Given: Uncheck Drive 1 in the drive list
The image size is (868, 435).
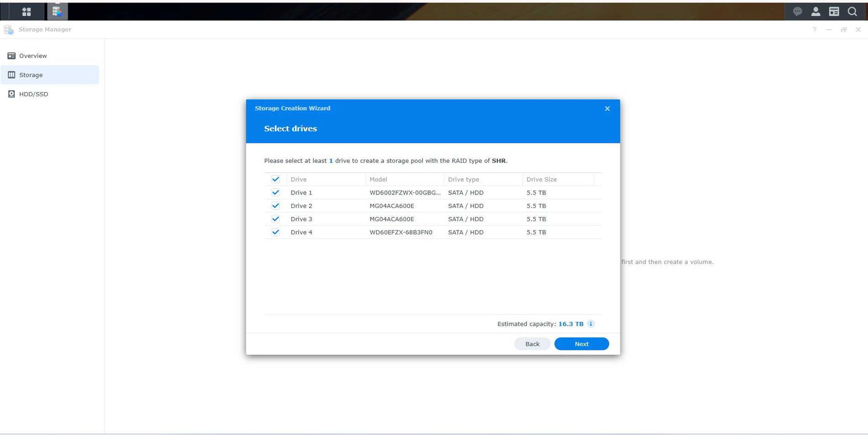Looking at the screenshot, I should click(275, 192).
